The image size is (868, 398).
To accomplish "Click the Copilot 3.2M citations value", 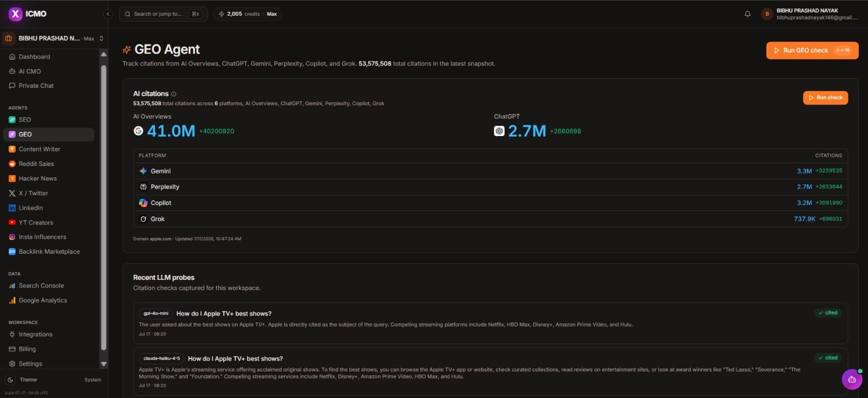I will point(804,203).
